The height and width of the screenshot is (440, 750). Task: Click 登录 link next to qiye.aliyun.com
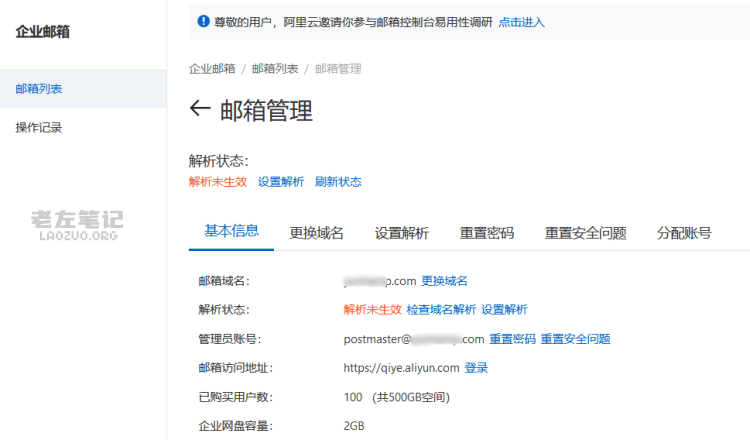(x=476, y=368)
